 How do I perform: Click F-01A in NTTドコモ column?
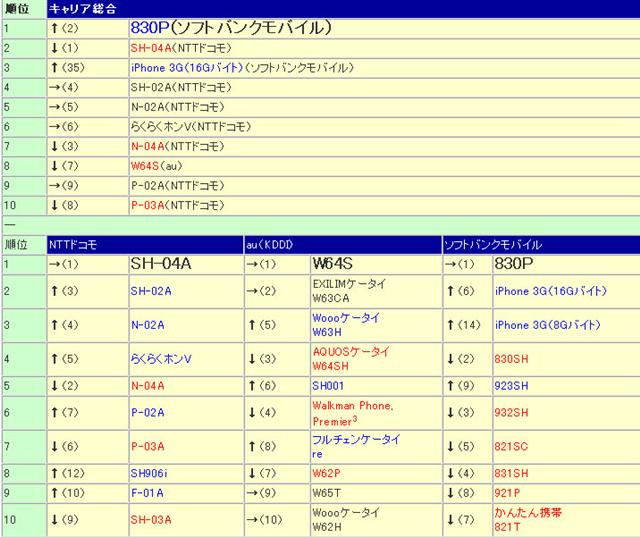147,493
